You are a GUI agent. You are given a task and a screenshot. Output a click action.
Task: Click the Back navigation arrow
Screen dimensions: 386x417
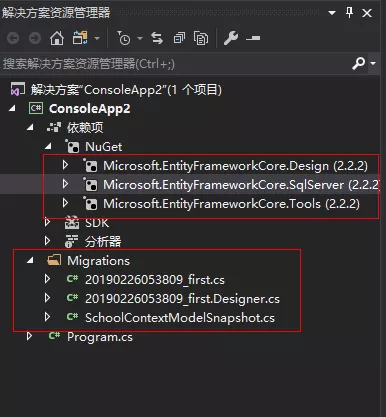click(13, 38)
